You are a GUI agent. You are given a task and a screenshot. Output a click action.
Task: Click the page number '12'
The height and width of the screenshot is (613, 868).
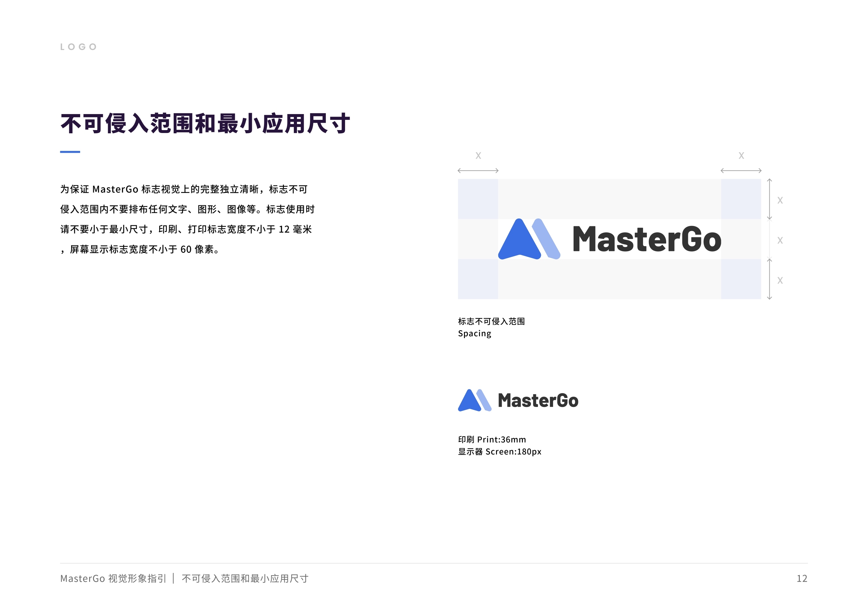point(802,579)
